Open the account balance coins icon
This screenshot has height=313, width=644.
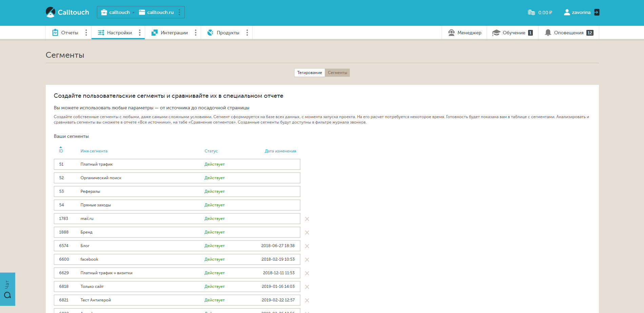coord(531,13)
